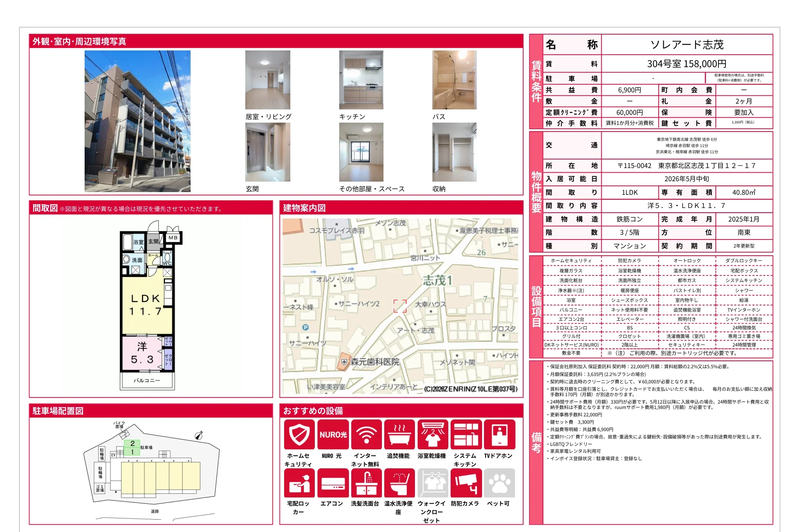Click the 宅配ロッカー delivery locker icon

point(299,483)
